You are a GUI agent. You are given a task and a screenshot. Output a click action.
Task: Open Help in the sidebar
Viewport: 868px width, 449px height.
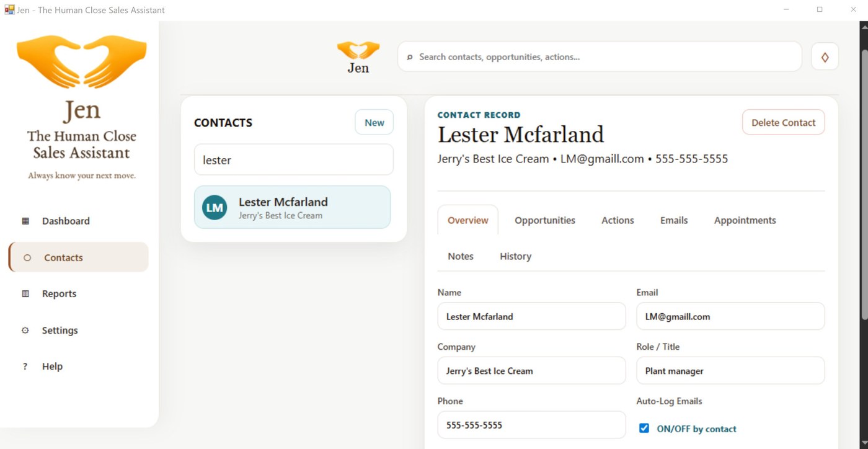click(78, 367)
